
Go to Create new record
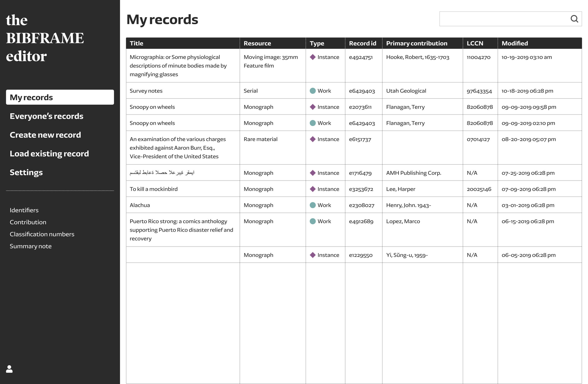pos(45,135)
